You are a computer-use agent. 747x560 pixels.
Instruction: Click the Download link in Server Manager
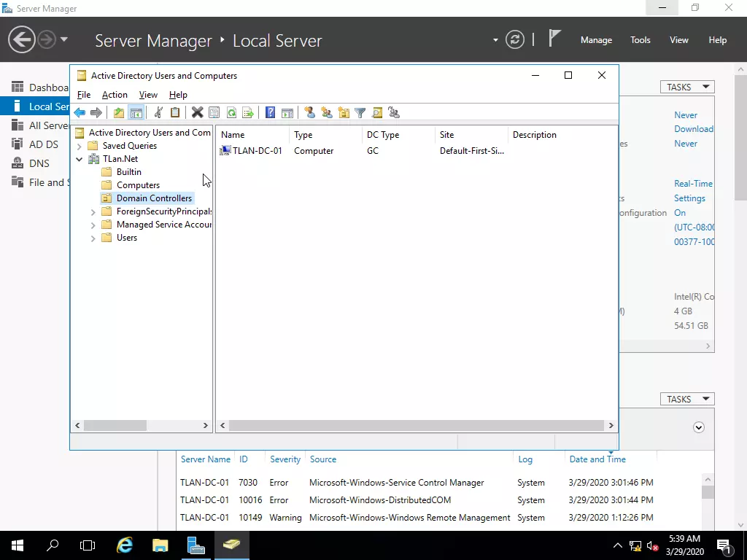point(694,129)
